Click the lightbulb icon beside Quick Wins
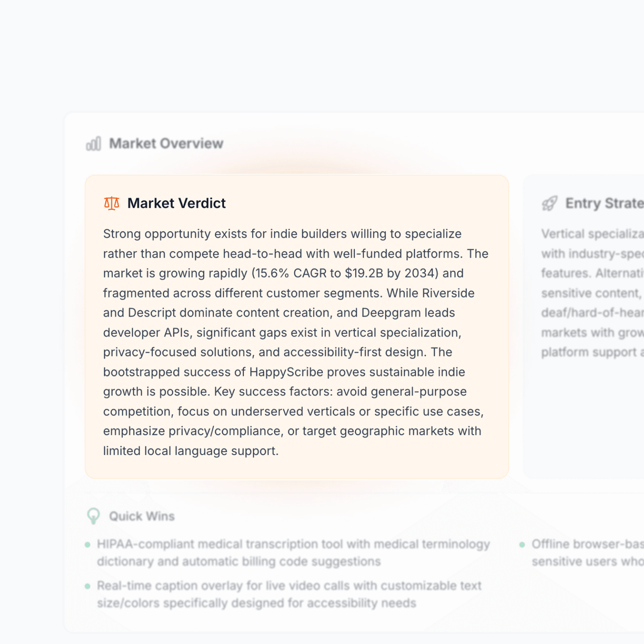The width and height of the screenshot is (644, 644). pyautogui.click(x=93, y=516)
